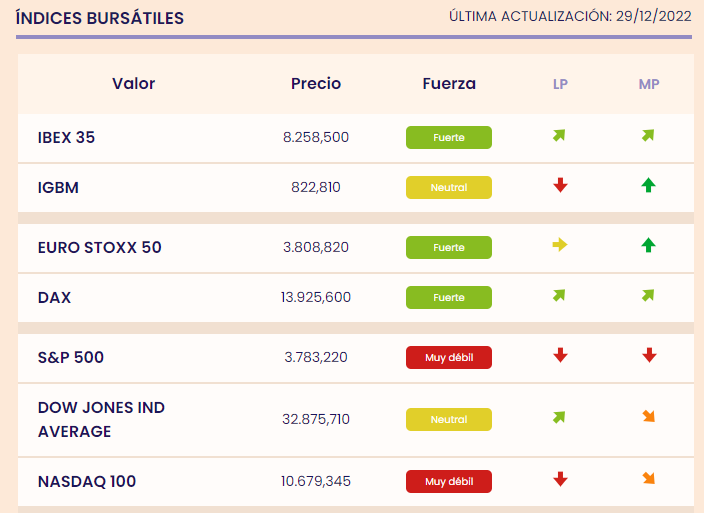Click the Neutral badge for IGBM
This screenshot has width=704, height=513.
coord(449,187)
